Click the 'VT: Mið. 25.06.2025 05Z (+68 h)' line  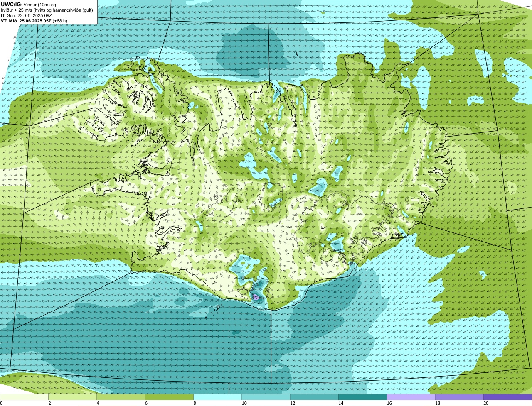[x=34, y=20]
